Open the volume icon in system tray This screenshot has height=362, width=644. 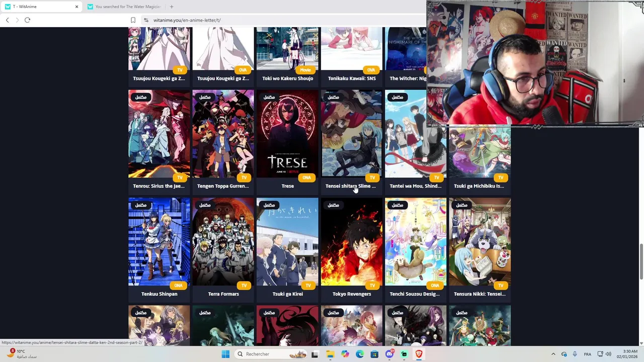(x=608, y=354)
